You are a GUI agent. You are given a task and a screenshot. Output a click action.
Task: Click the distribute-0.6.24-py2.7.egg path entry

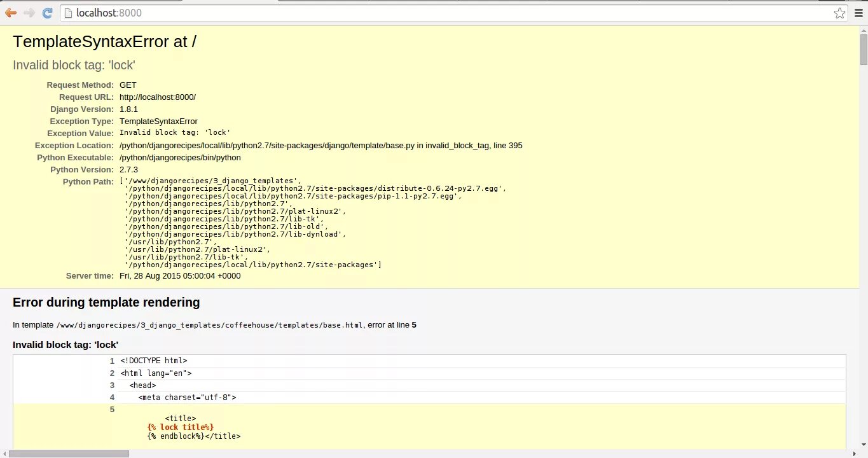(315, 188)
